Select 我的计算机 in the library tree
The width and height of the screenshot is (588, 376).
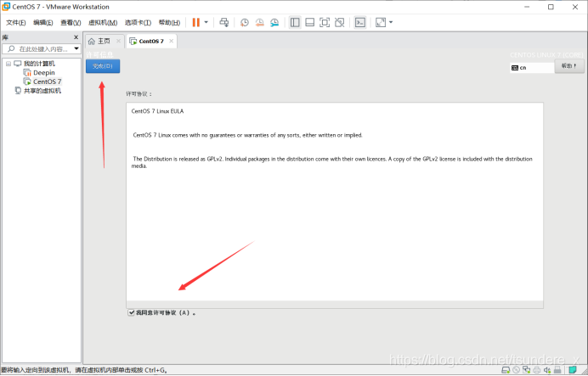point(39,64)
